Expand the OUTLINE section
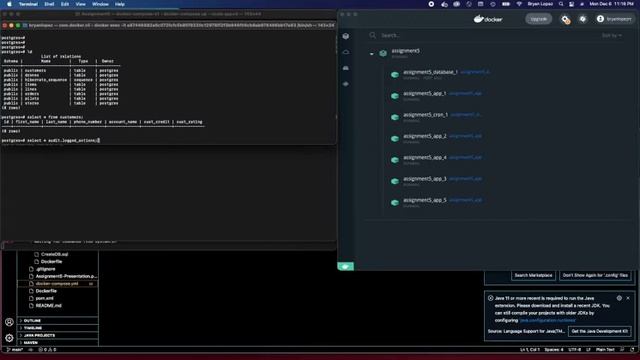The image size is (640, 360). (x=57, y=321)
